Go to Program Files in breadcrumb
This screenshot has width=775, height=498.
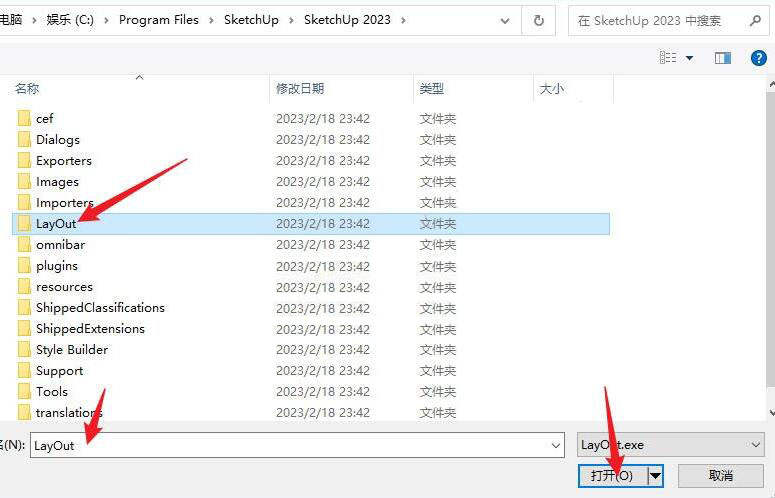(159, 20)
